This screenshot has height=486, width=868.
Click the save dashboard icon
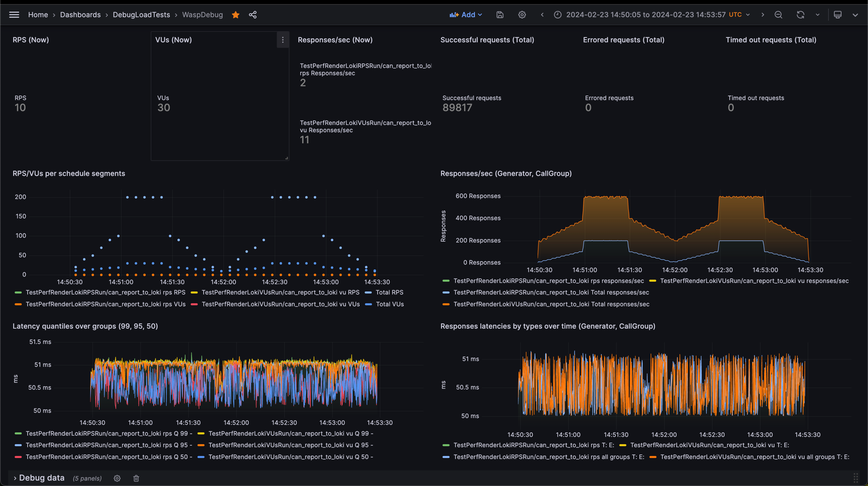(x=500, y=15)
